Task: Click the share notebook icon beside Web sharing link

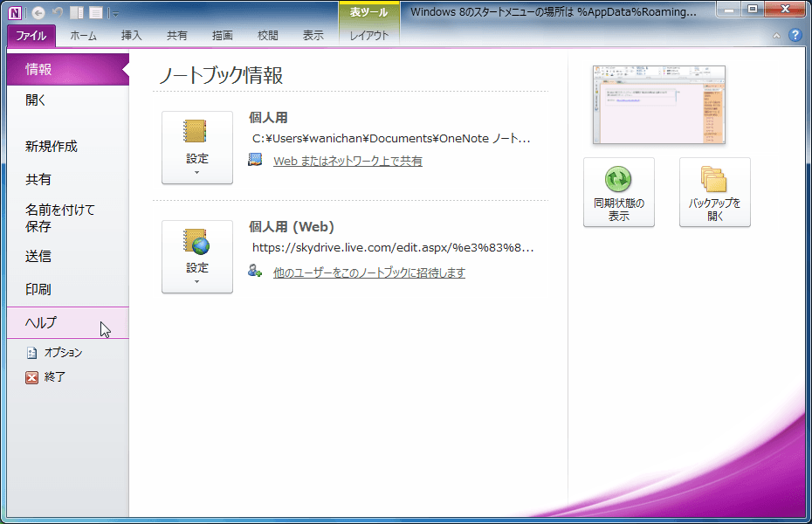Action: point(255,160)
